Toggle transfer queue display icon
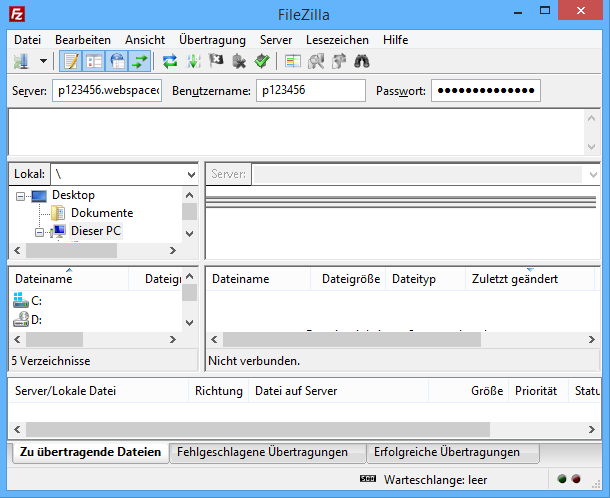610x498 pixels. pos(140,61)
